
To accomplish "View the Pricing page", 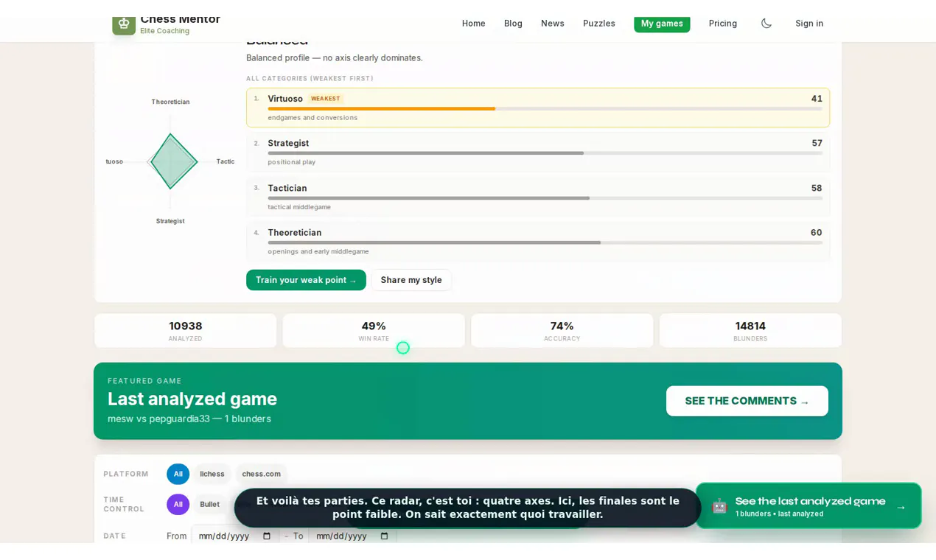I will [x=723, y=24].
